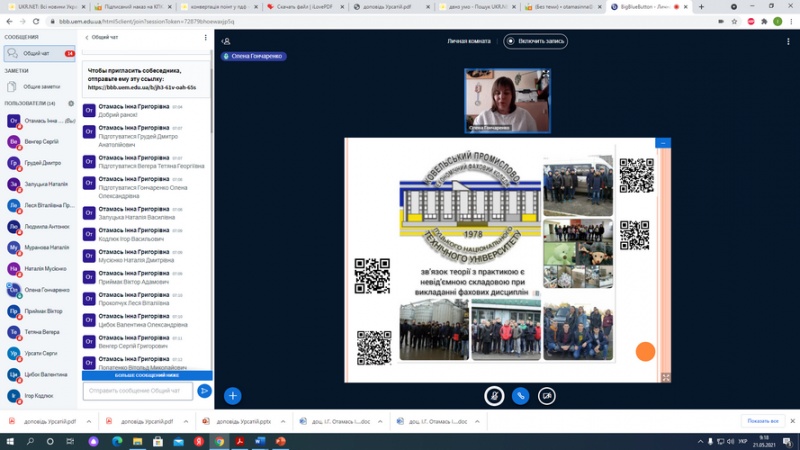This screenshot has width=800, height=450.
Task: Hide the user list panel toggle
Action: point(227,41)
